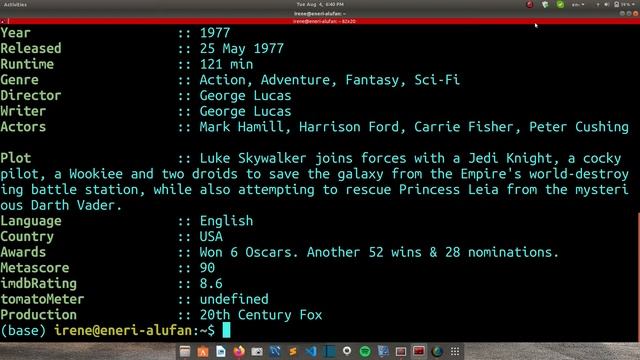This screenshot has width=640, height=360.
Task: Click the Runtime value 121 min
Action: point(227,64)
